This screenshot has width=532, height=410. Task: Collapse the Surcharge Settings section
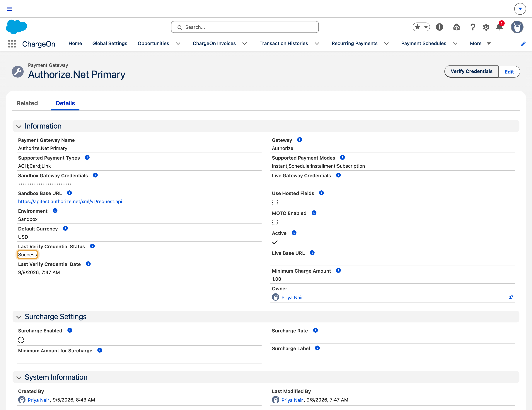coord(19,317)
